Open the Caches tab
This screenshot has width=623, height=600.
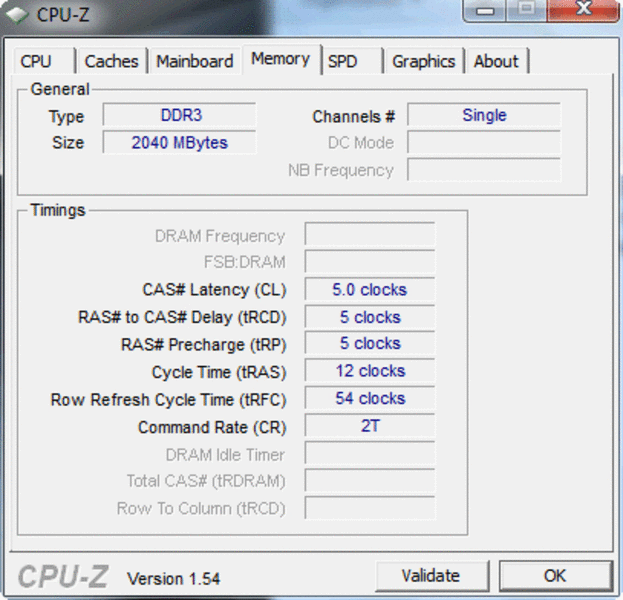[112, 61]
